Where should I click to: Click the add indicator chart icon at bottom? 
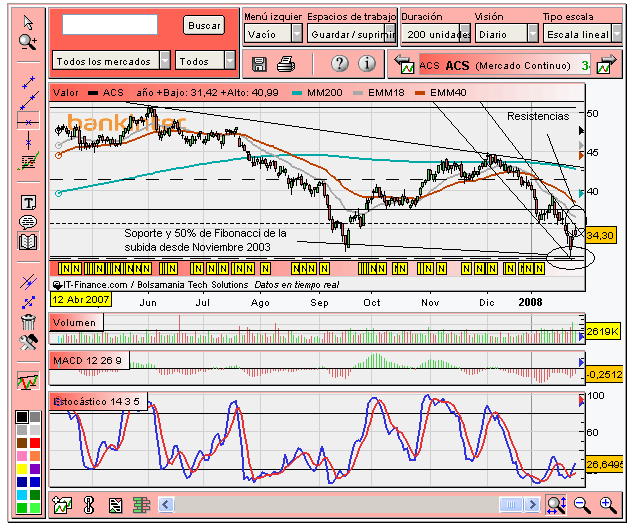62,504
